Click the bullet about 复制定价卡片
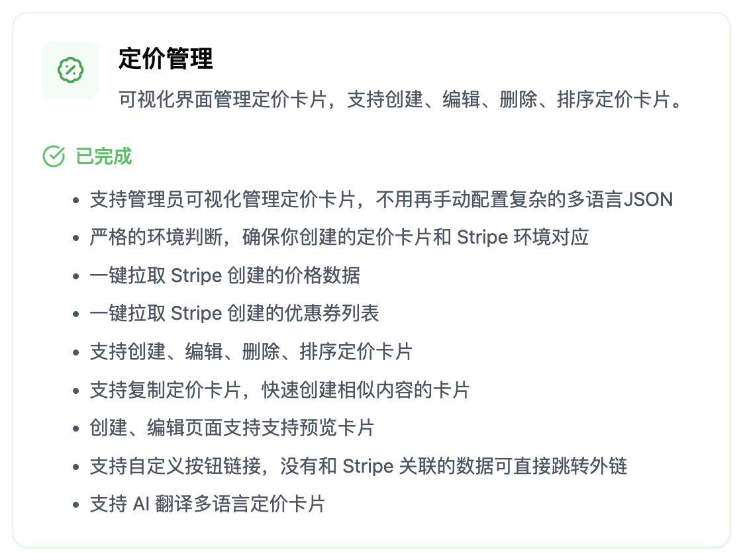 [x=279, y=390]
